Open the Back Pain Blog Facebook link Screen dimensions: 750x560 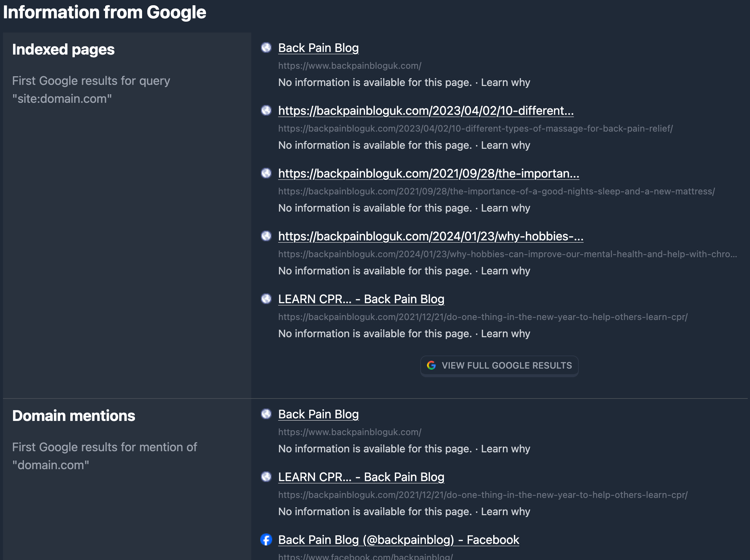pyautogui.click(x=398, y=540)
